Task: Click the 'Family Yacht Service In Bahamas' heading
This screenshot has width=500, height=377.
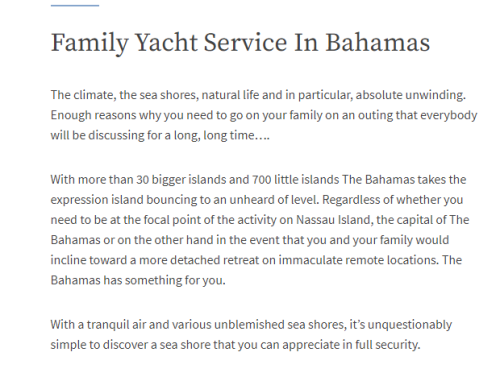Action: (x=240, y=43)
